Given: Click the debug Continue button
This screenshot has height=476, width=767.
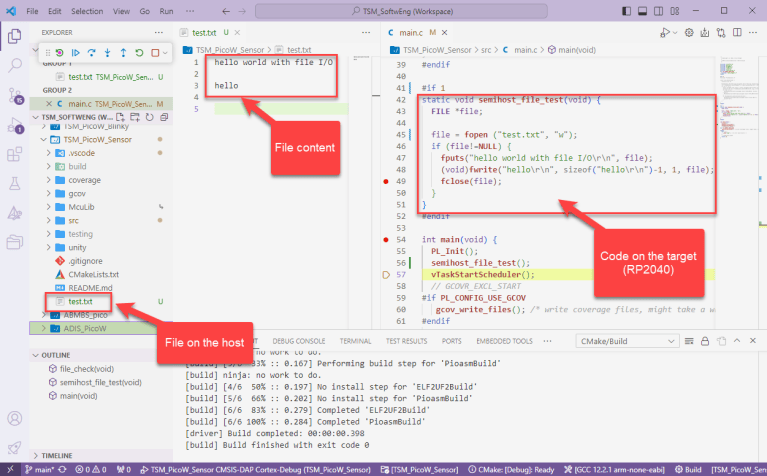Looking at the screenshot, I should (75, 53).
